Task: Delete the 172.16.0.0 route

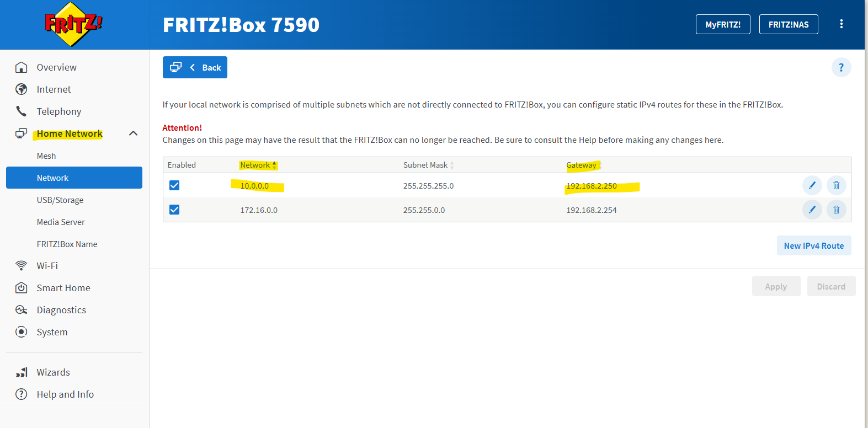Action: coord(837,210)
